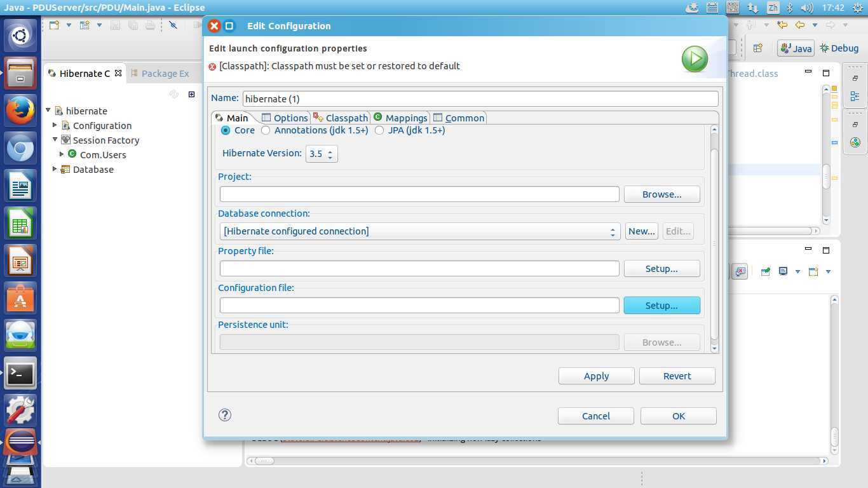Open the Outline fast view icon
The width and height of the screenshot is (868, 488).
(x=855, y=97)
